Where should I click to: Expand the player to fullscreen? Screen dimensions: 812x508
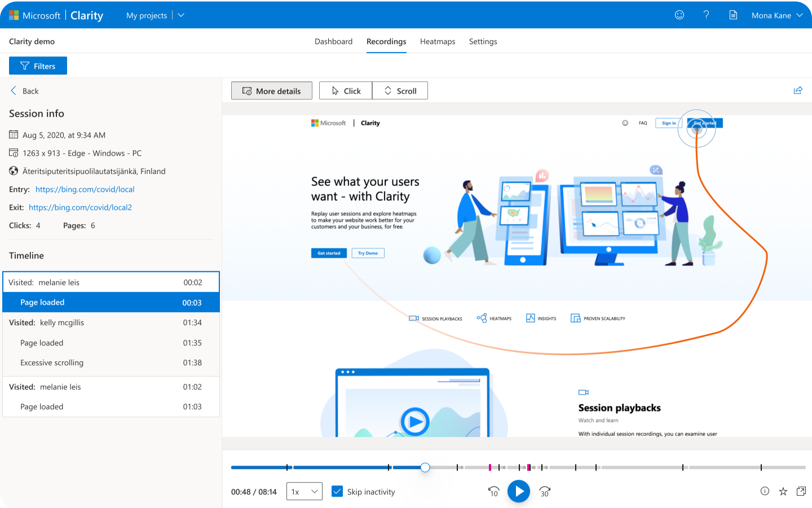[801, 491]
